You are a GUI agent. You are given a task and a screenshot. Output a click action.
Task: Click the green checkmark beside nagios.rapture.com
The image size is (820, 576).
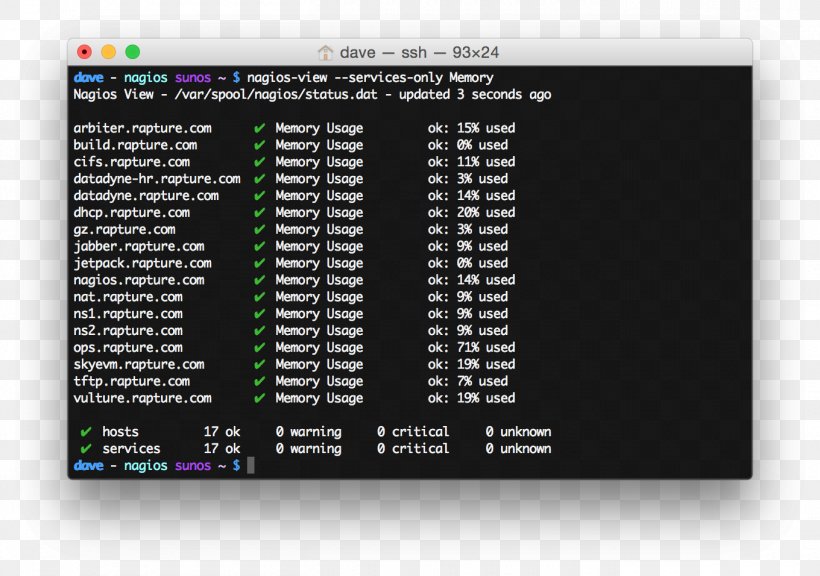tap(259, 280)
